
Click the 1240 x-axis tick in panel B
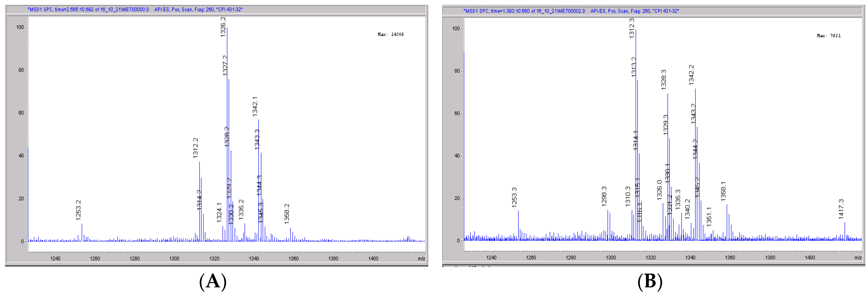(x=491, y=258)
